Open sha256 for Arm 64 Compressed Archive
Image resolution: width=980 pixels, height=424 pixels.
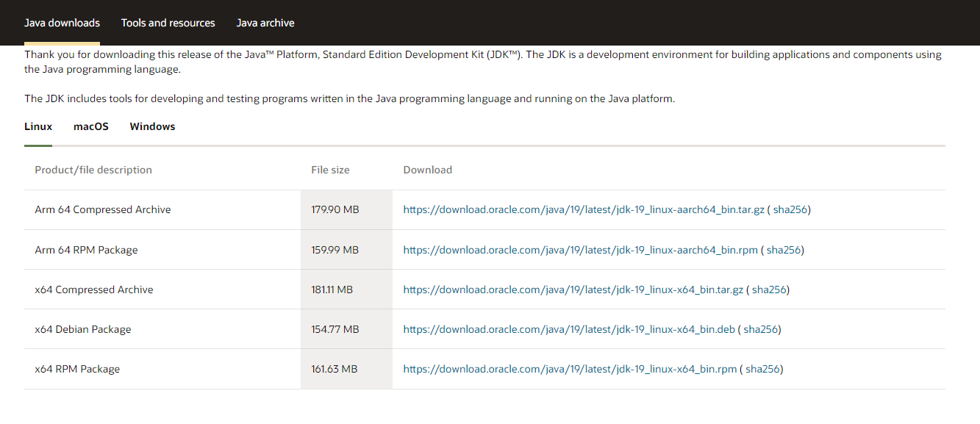790,210
